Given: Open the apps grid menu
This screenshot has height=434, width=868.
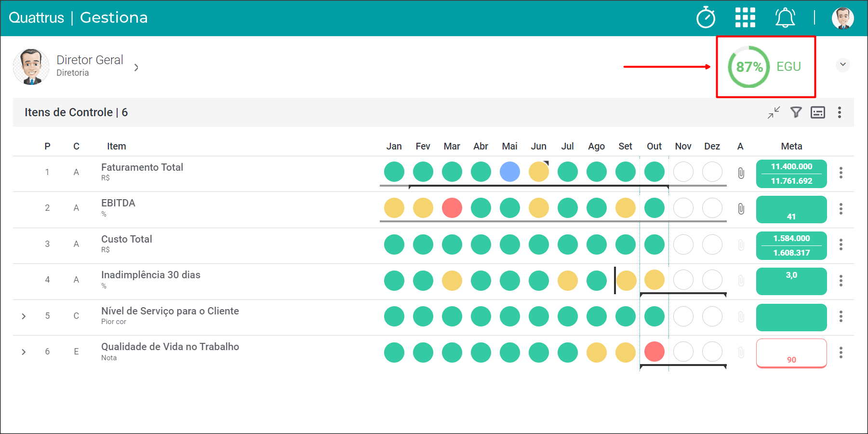Looking at the screenshot, I should tap(745, 17).
